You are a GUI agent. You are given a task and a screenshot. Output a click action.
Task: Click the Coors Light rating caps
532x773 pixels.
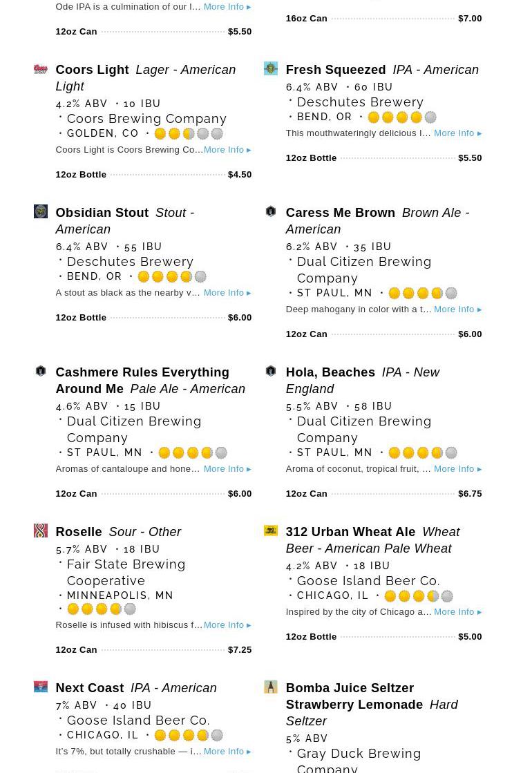click(x=189, y=134)
